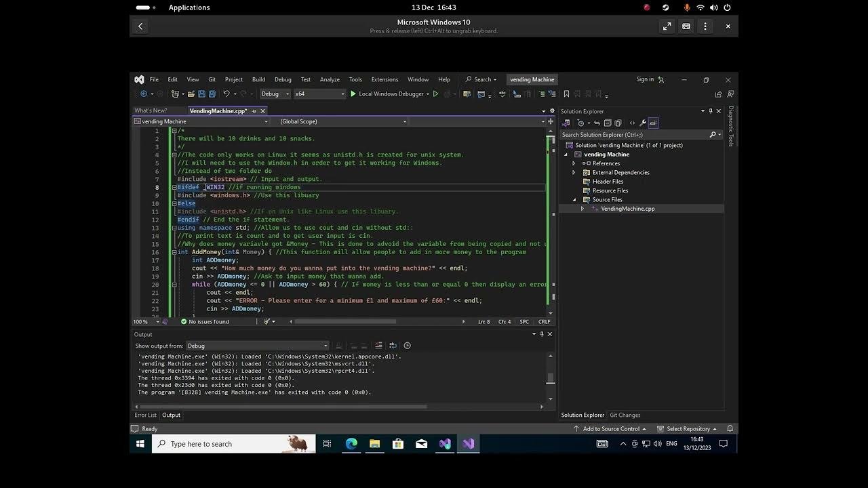Switch to the Error List tab
The image size is (868, 488).
146,415
